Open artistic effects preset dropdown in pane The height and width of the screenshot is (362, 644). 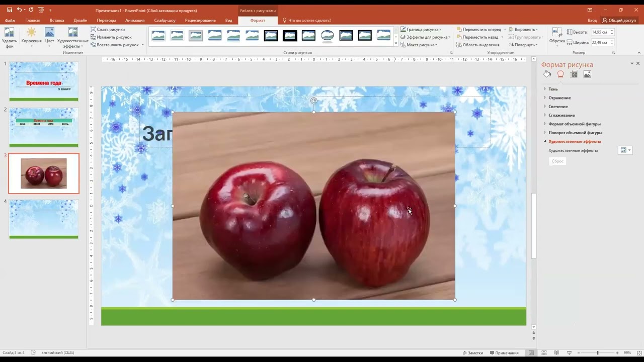pos(625,150)
